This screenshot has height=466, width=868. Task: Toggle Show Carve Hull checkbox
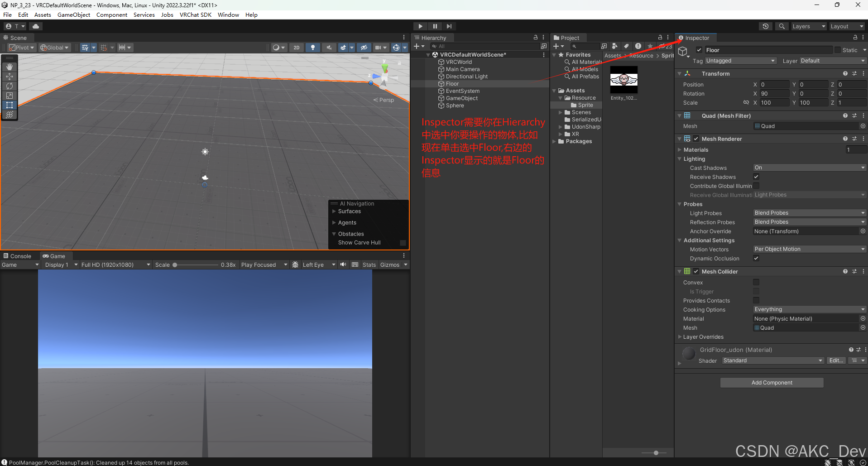[403, 243]
